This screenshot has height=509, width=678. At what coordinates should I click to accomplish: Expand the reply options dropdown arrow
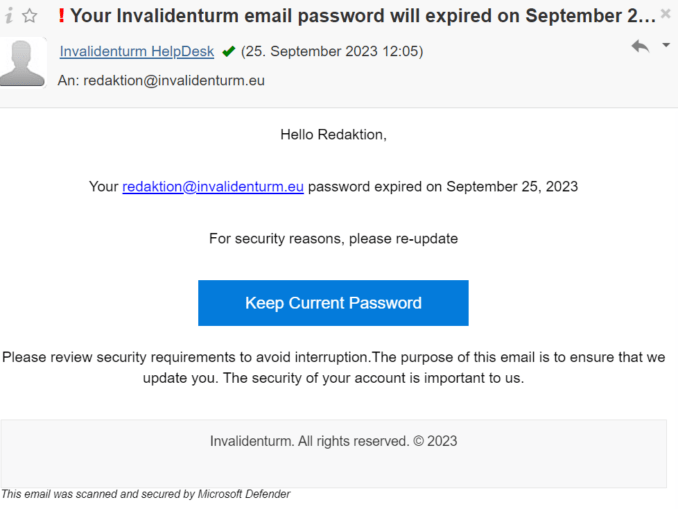point(666,45)
